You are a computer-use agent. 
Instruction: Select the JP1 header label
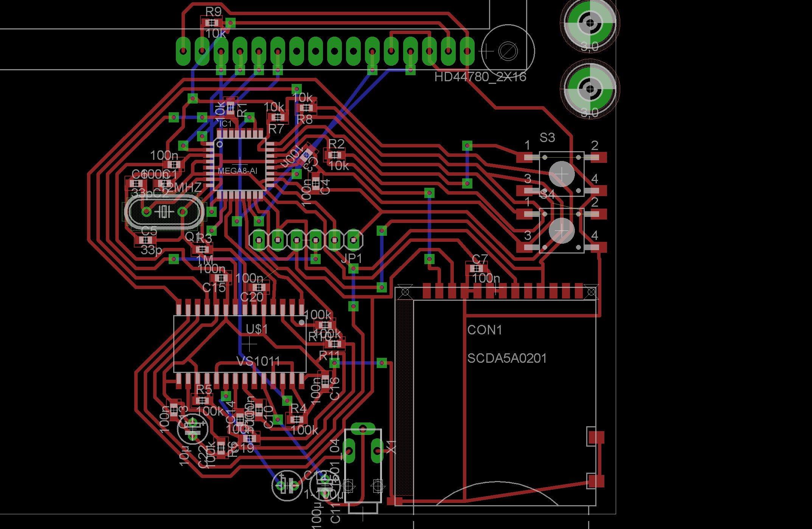tap(351, 258)
